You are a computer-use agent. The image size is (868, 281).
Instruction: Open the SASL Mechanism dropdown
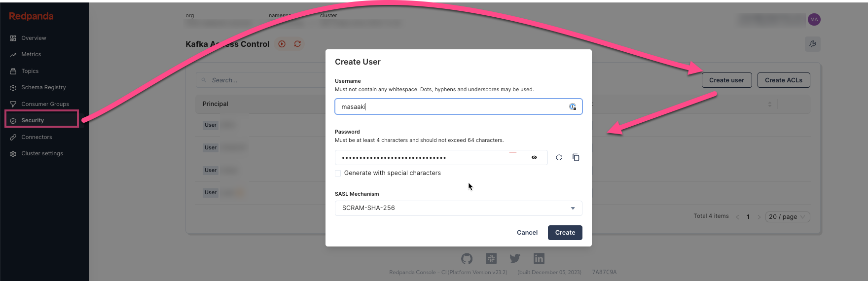click(459, 208)
